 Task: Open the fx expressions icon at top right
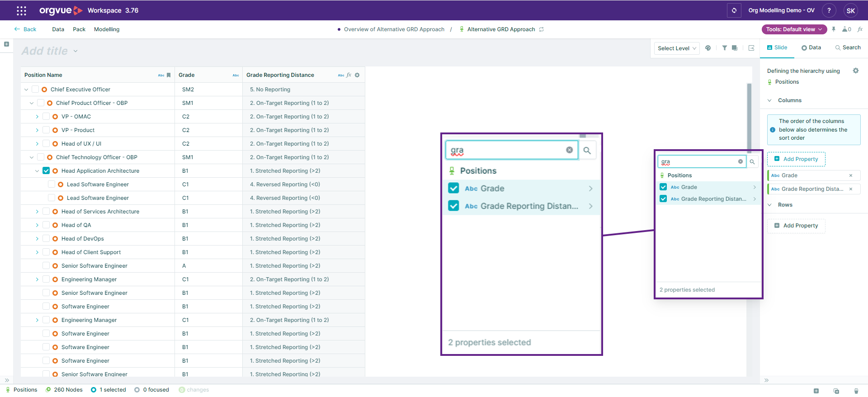pos(860,29)
